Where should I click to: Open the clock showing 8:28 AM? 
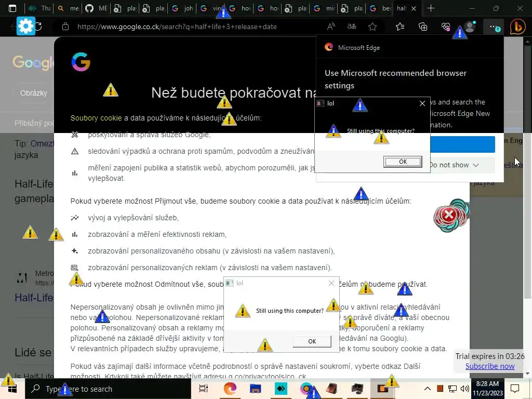[x=487, y=389]
